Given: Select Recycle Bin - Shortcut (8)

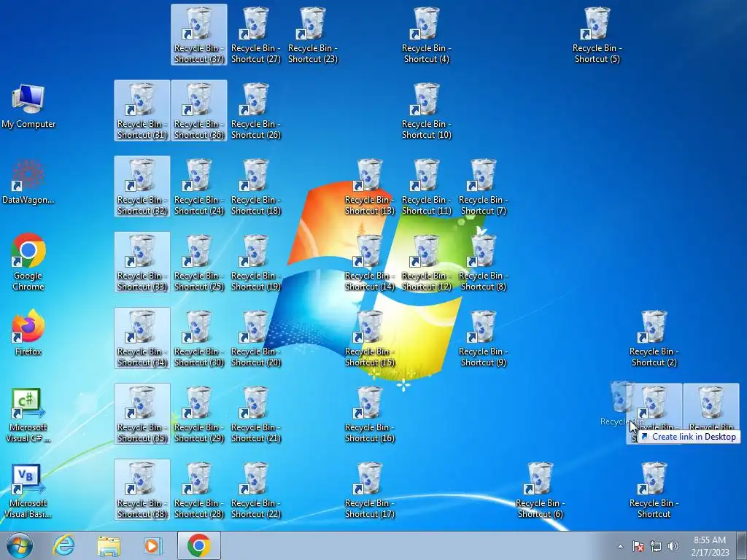Looking at the screenshot, I should click(484, 262).
